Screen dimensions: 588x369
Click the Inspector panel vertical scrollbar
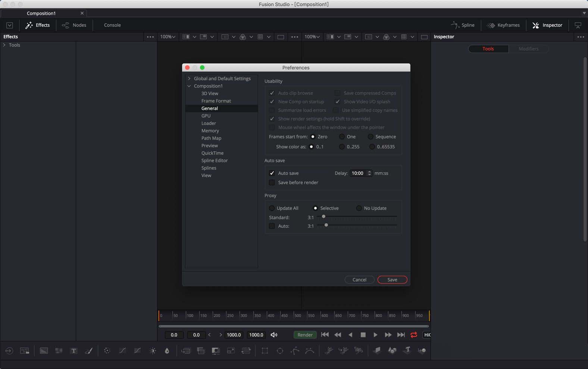(585, 149)
